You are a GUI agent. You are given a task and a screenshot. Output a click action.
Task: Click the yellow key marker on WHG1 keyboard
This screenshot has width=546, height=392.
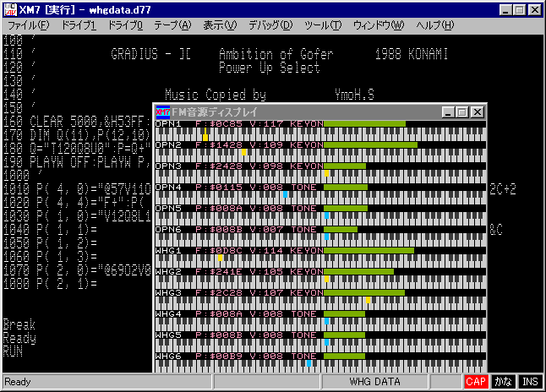pyautogui.click(x=220, y=258)
